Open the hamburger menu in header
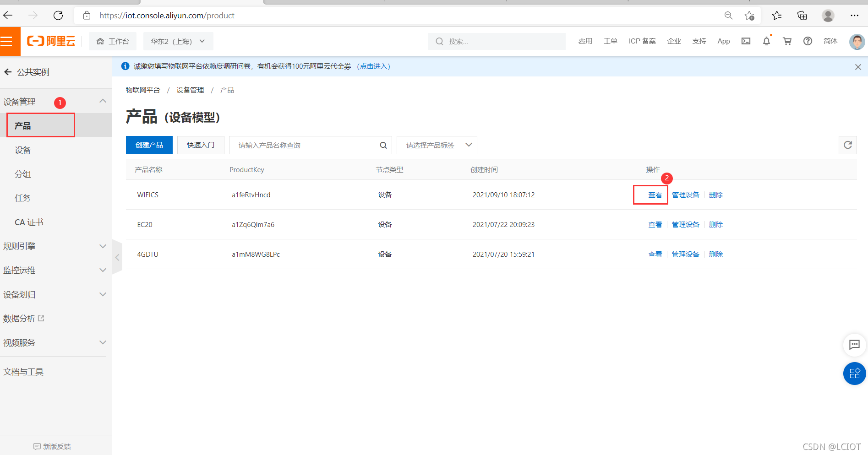Image resolution: width=868 pixels, height=455 pixels. (x=6, y=41)
